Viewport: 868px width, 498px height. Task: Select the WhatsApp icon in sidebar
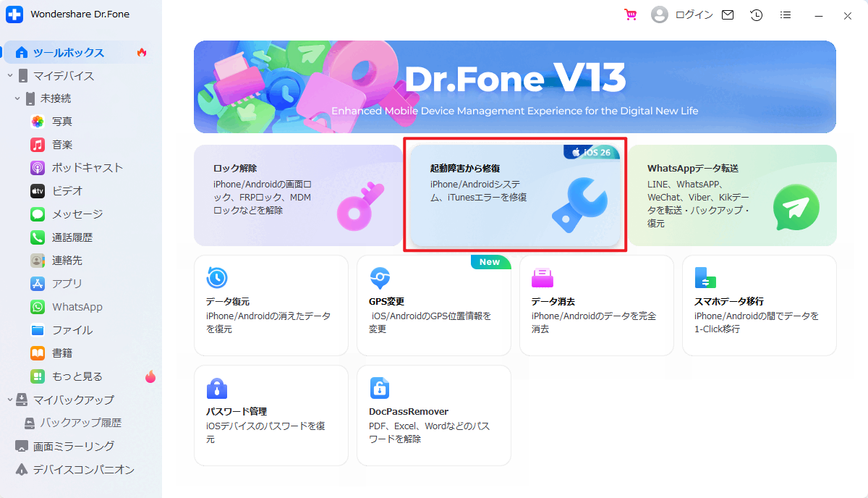(38, 307)
